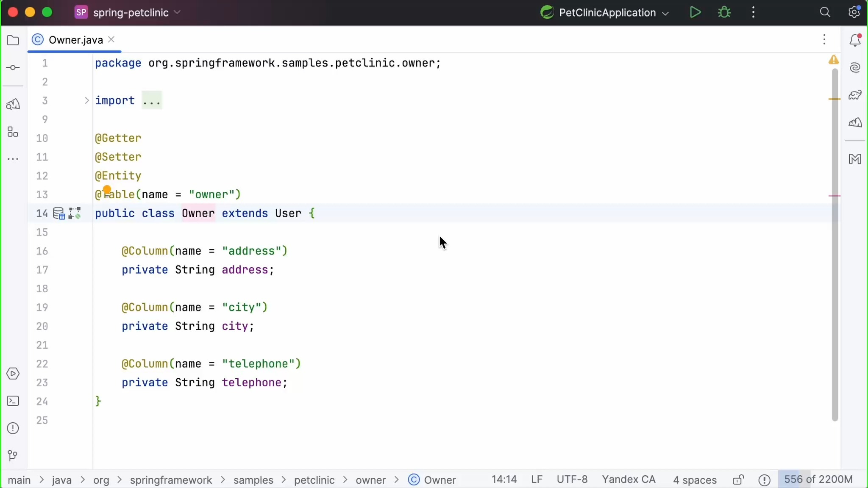Click the @Entity annotation
Image resolution: width=868 pixels, height=488 pixels.
[x=118, y=175]
